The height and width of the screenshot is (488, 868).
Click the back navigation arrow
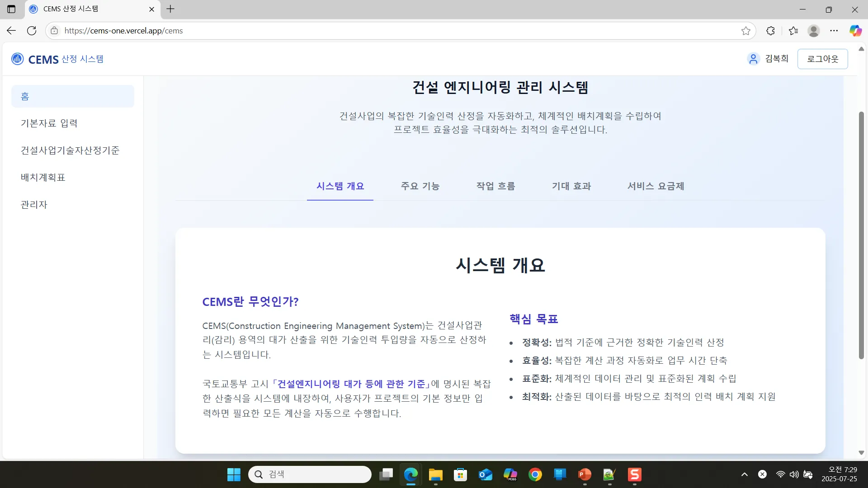point(11,30)
